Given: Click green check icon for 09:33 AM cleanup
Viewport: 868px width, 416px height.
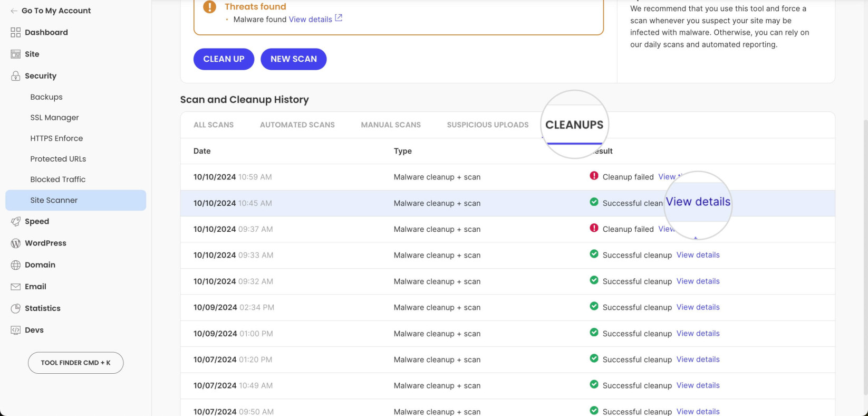Looking at the screenshot, I should pos(594,254).
